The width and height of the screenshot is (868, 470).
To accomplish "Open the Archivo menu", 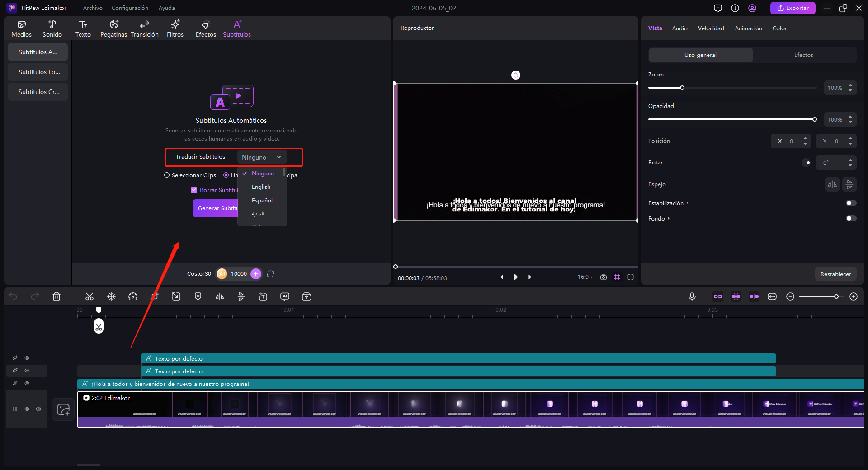I will [93, 8].
